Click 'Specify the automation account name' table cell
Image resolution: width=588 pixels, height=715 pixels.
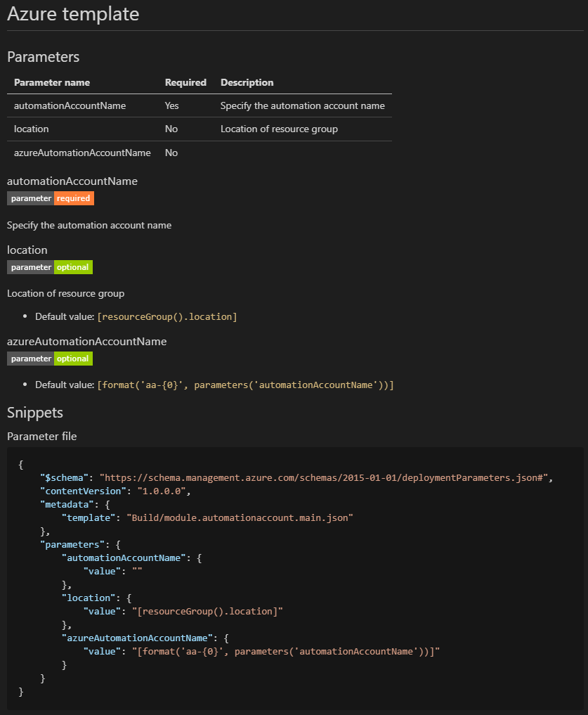coord(303,105)
